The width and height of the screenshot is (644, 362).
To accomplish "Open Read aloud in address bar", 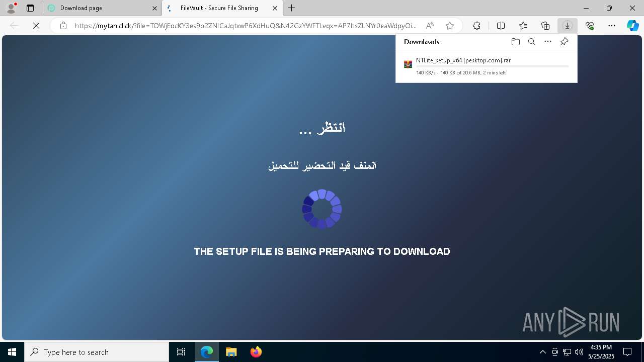I will tap(430, 26).
